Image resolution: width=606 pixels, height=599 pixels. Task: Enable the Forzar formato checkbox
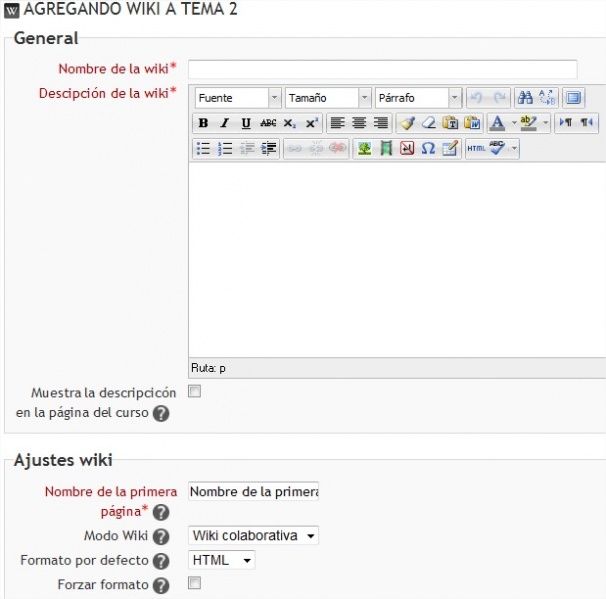(194, 583)
